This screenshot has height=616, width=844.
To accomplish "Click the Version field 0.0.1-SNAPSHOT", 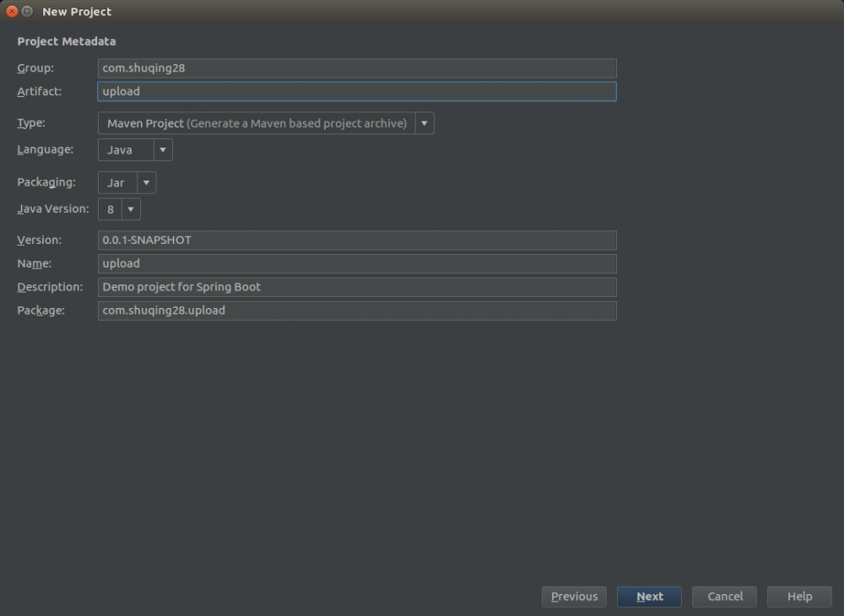I will (x=356, y=240).
